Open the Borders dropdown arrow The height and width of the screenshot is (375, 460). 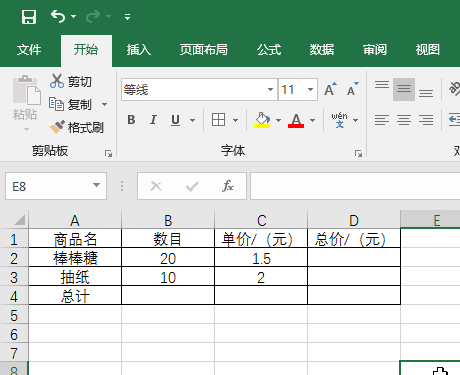click(x=235, y=120)
